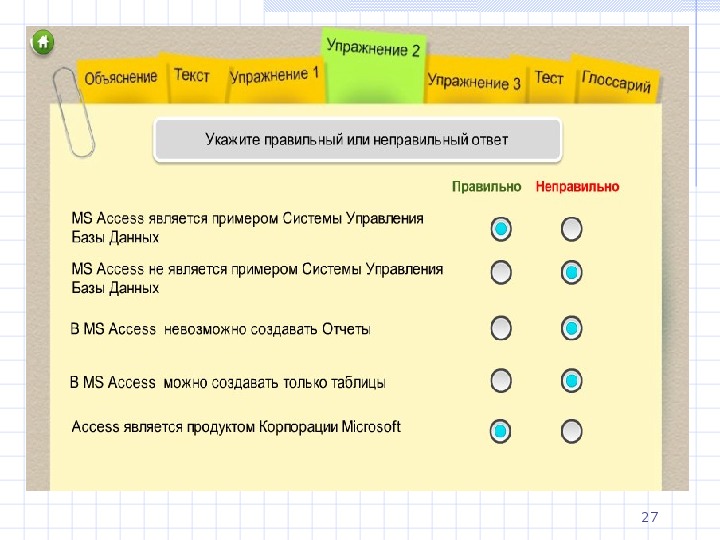
Task: Choose Правильно for 'невозможно создавать Отчеты'
Action: 501,328
